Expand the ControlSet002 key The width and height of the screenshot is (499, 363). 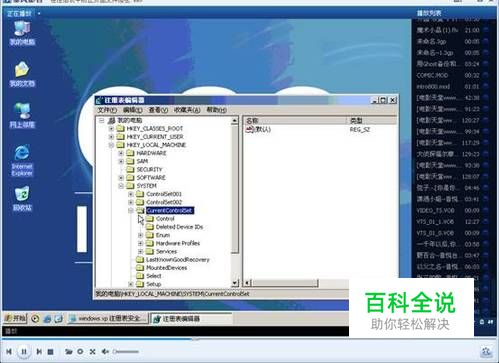coord(131,202)
